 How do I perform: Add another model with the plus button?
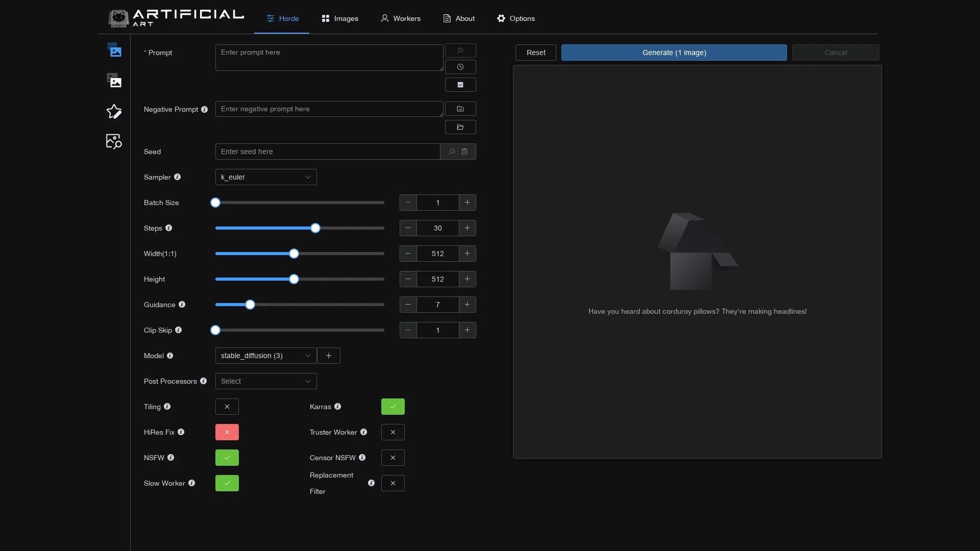click(329, 356)
